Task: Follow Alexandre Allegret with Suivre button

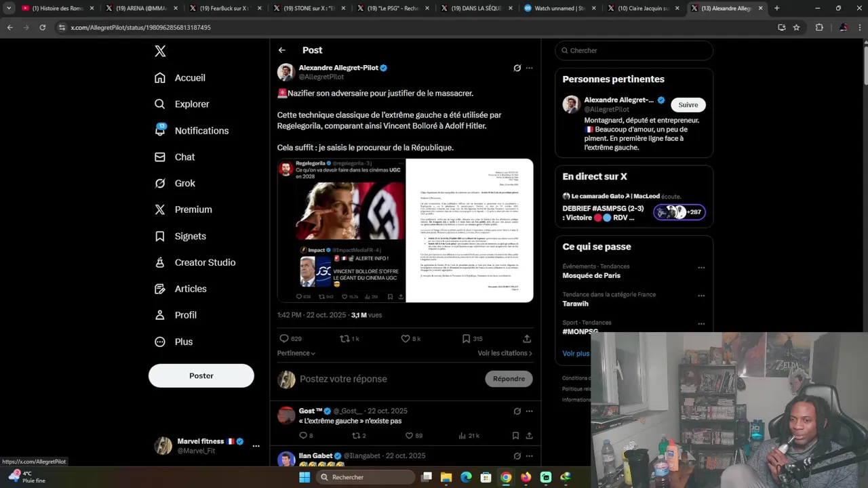Action: pyautogui.click(x=688, y=104)
